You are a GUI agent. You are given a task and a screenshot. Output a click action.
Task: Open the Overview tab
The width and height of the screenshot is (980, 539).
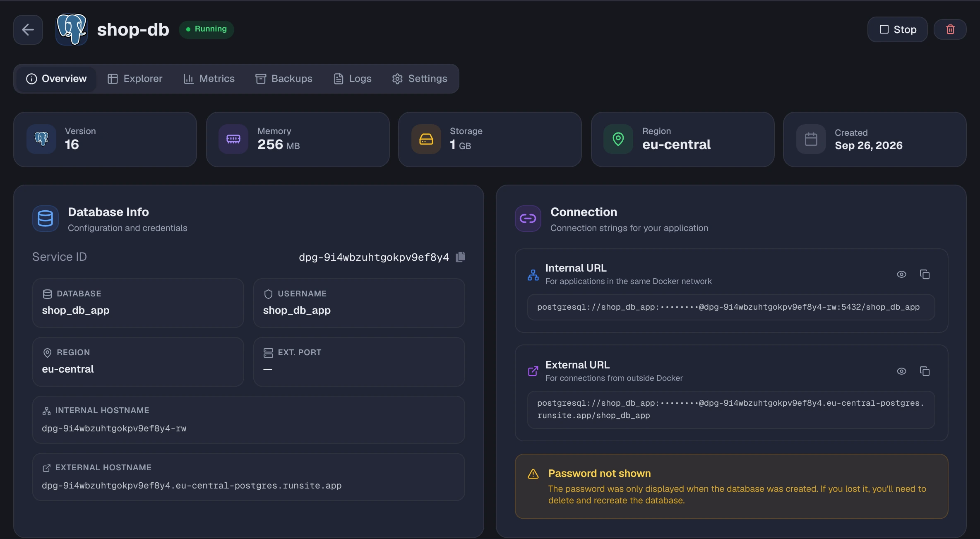tap(56, 79)
